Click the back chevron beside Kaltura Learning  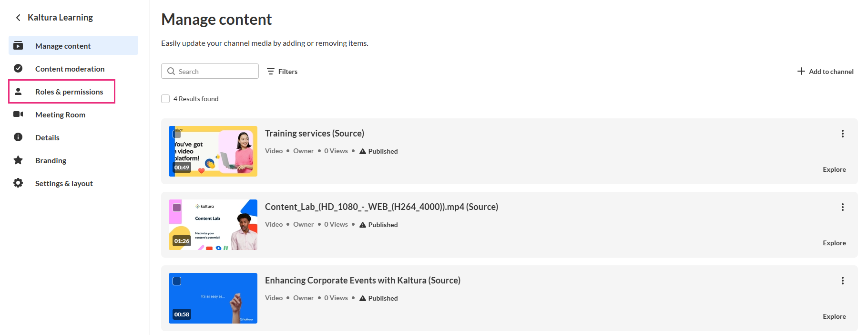click(18, 18)
